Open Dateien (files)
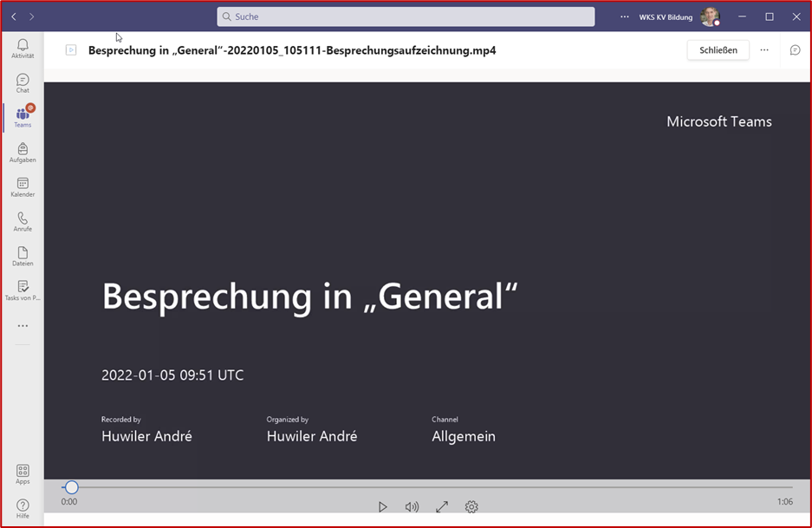Viewport: 812px width, 528px height. click(x=23, y=256)
